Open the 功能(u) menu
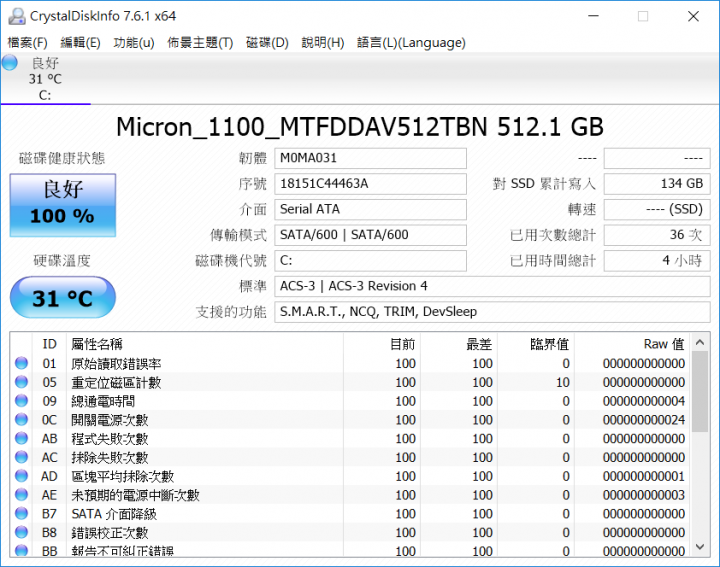This screenshot has width=720, height=567. pos(134,43)
